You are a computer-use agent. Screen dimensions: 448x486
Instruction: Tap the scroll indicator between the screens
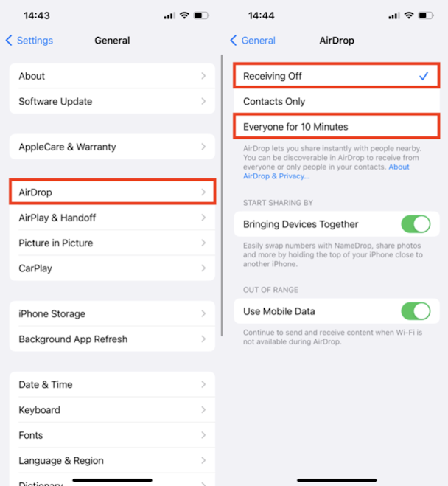222,195
